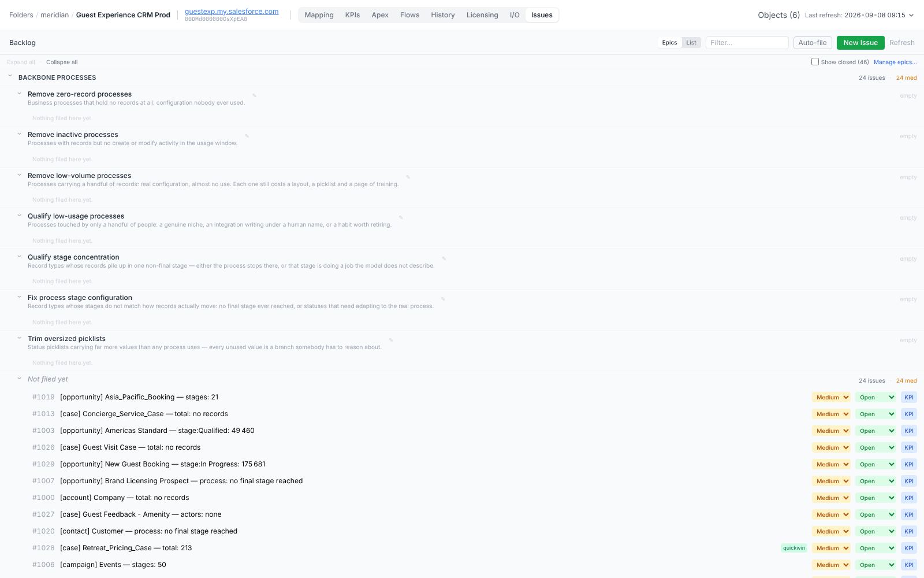Open KPI badge on issue #1000

click(909, 498)
